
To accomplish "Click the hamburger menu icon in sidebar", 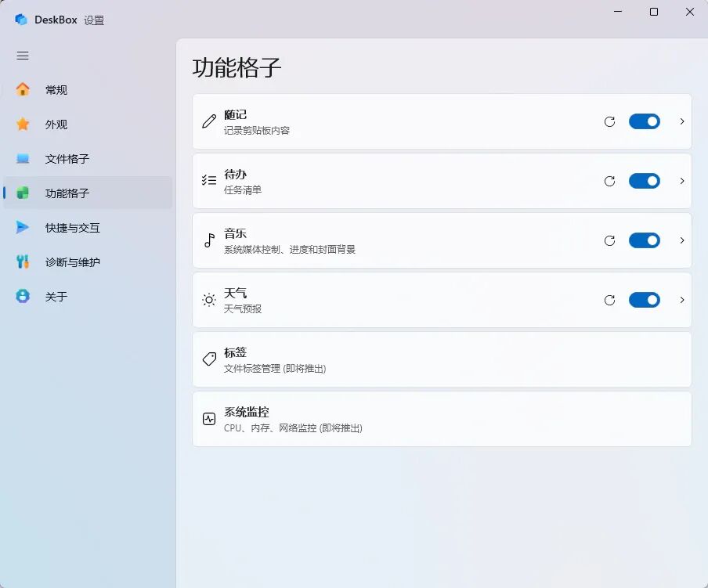I will point(23,56).
